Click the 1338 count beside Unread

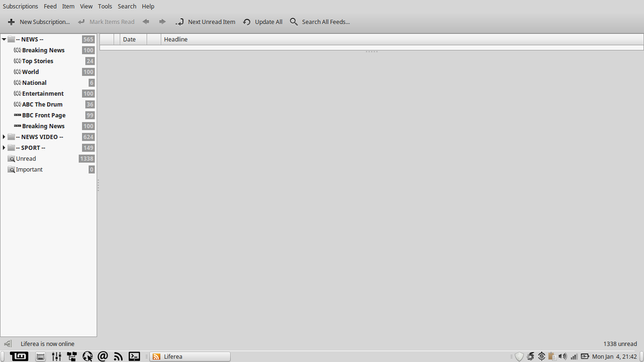[x=87, y=158]
